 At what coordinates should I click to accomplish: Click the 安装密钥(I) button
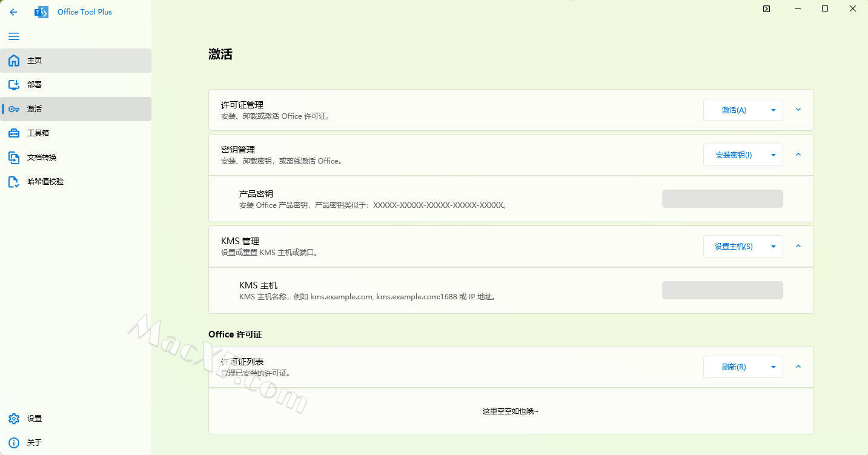coord(734,155)
